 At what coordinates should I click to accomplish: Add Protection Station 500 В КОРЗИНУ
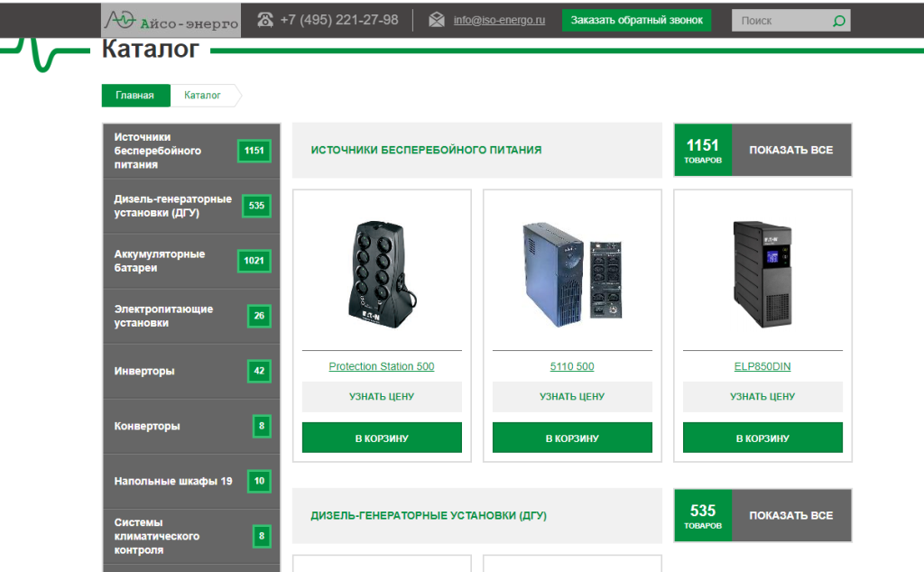382,438
